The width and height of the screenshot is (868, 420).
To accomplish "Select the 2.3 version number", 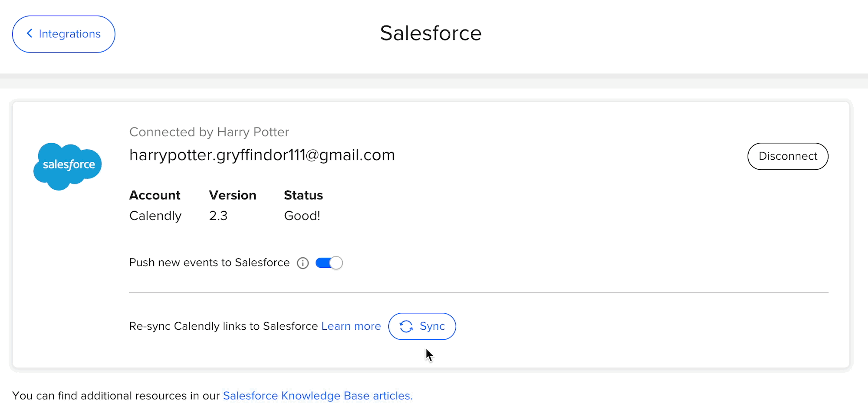I will [x=218, y=216].
